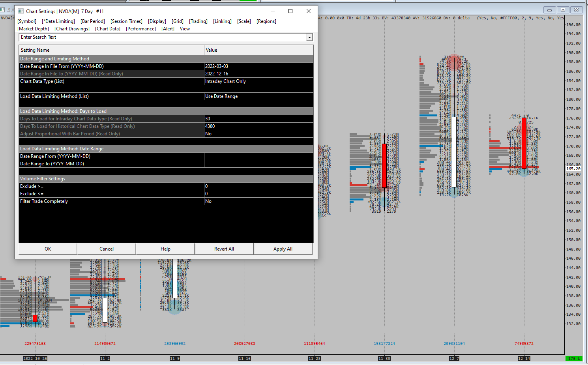Viewport: 588px width, 365px height.
Task: Open Load Data Limiting Method list
Action: 259,96
